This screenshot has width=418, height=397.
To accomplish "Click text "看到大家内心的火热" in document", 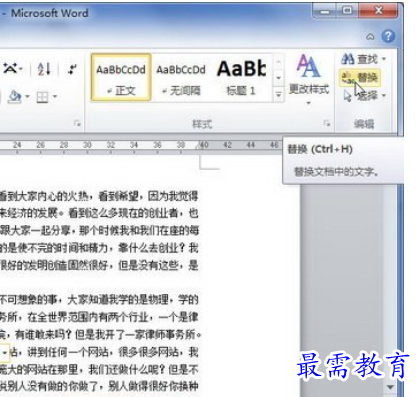I will [x=45, y=196].
